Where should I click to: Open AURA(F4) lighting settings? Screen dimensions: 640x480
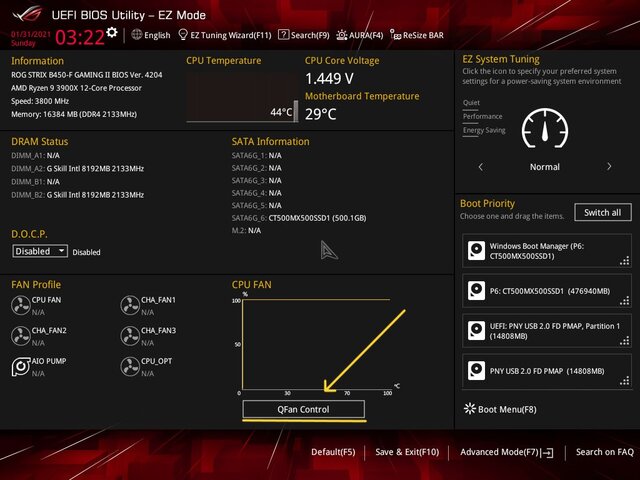tap(360, 35)
